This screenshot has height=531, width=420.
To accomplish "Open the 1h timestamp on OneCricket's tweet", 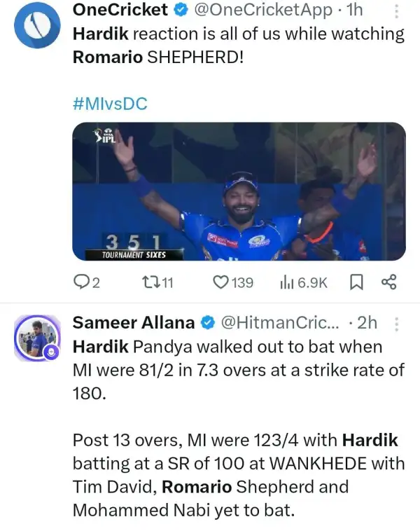I will point(354,11).
